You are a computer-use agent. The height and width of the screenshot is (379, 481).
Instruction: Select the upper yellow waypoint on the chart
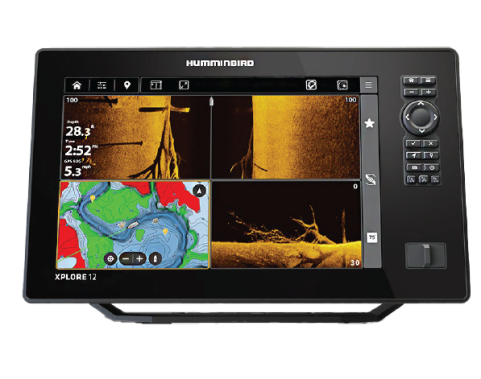[x=93, y=198]
